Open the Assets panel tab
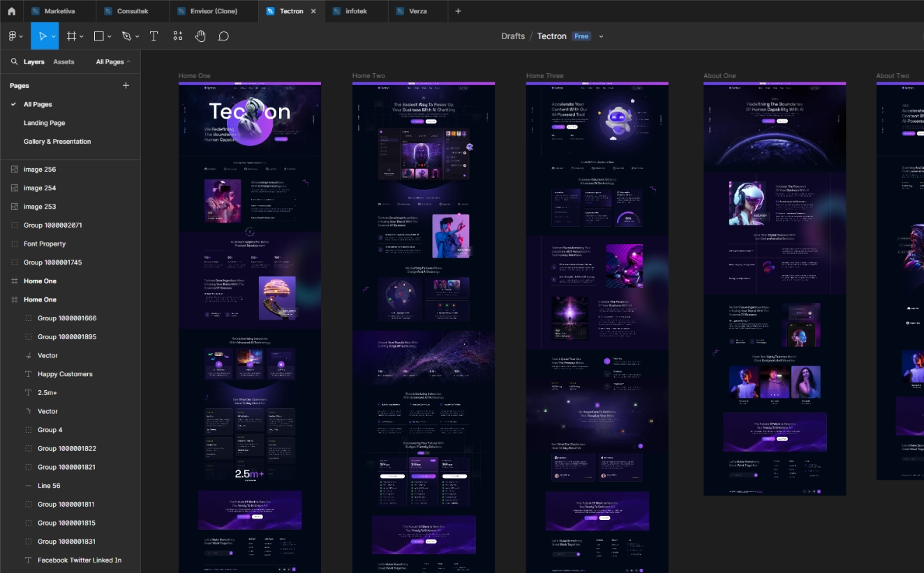The image size is (924, 573). (64, 61)
